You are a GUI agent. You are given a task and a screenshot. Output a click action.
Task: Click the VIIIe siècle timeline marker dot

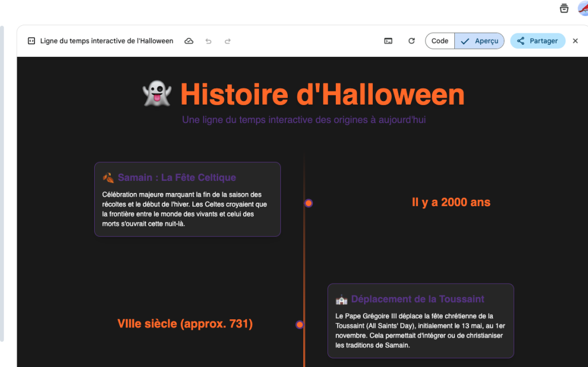pyautogui.click(x=300, y=324)
